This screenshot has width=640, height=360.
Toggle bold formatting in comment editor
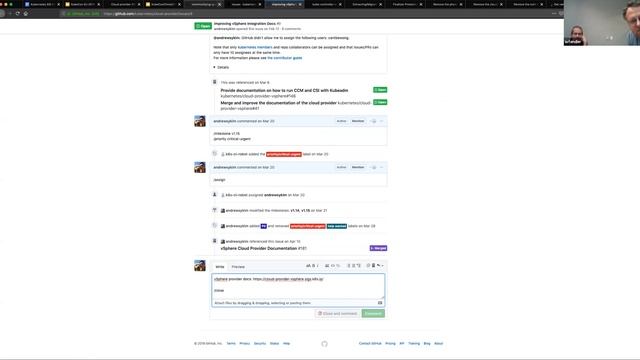[313, 266]
